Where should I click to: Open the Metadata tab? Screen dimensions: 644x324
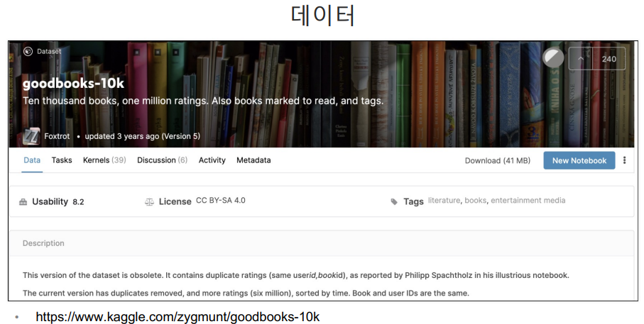click(x=253, y=160)
